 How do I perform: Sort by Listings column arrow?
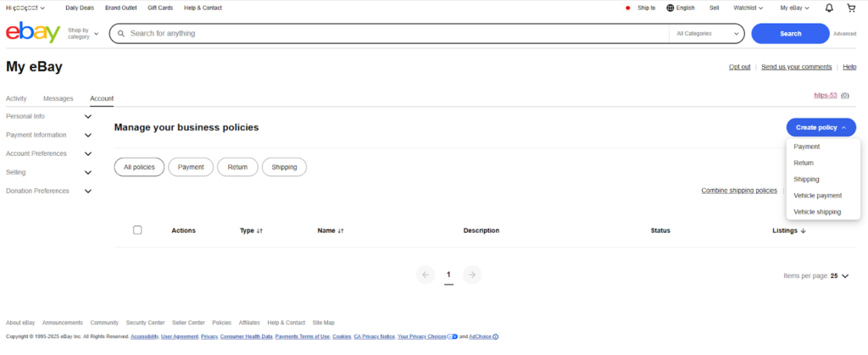point(804,230)
